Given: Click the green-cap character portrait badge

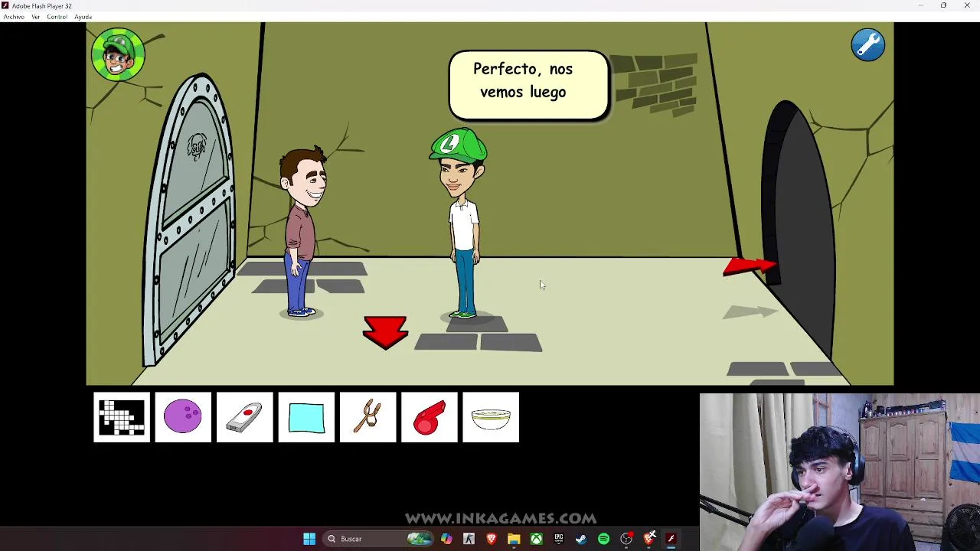Looking at the screenshot, I should (118, 54).
